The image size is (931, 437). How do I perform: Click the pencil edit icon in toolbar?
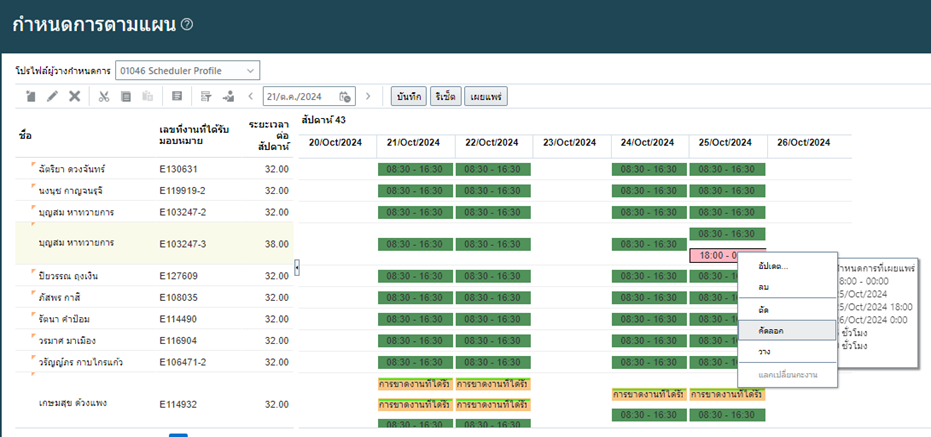pyautogui.click(x=52, y=96)
